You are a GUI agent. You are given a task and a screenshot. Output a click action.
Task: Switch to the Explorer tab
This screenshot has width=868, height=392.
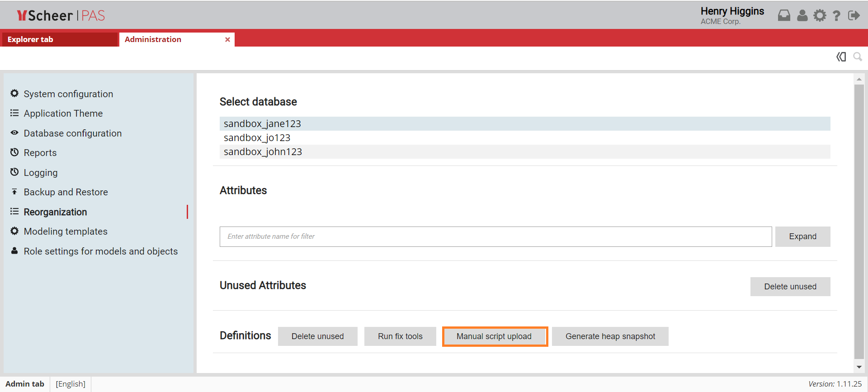tap(30, 39)
